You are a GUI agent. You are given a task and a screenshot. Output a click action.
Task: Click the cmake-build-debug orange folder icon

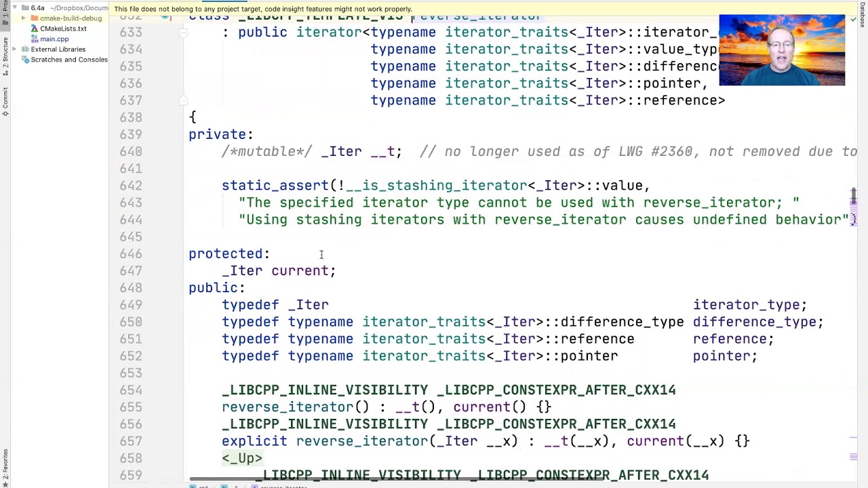click(x=35, y=18)
